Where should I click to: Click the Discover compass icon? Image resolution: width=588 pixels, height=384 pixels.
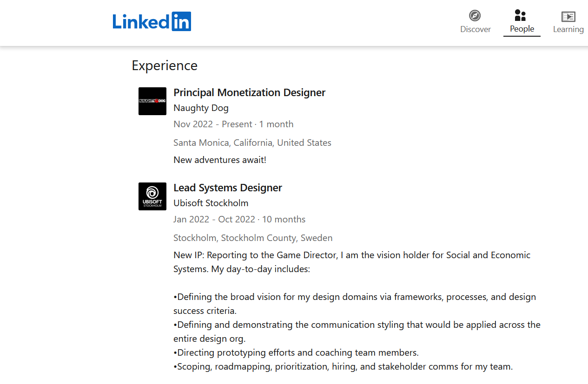pos(475,16)
